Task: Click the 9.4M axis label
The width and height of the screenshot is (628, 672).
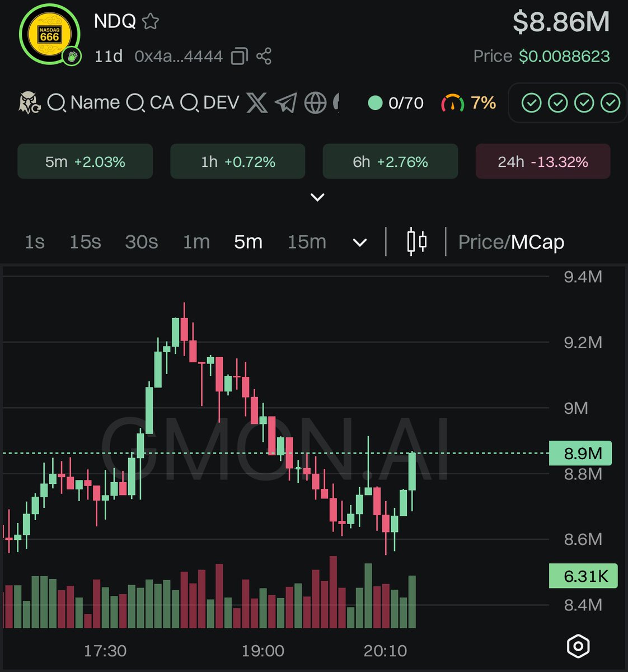Action: [583, 277]
